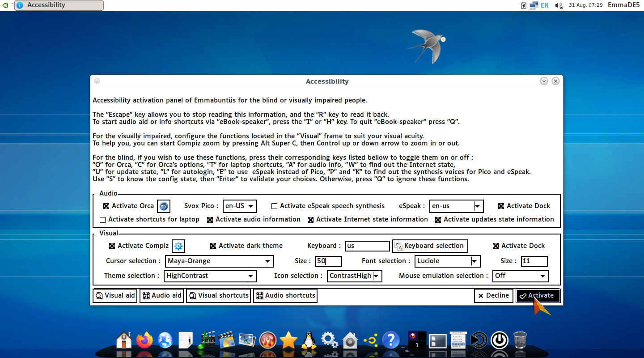Open video disc clapperboard icon in dock
This screenshot has width=644, height=358.
coord(226,341)
